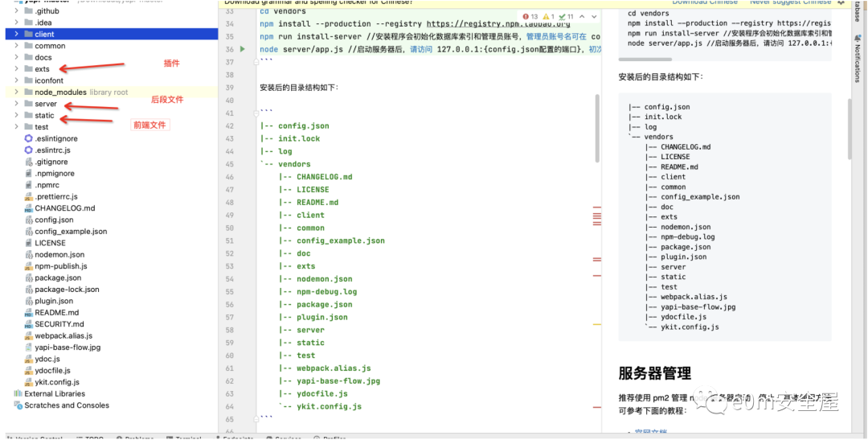
Task: Expand the server folder chevron
Action: point(17,104)
